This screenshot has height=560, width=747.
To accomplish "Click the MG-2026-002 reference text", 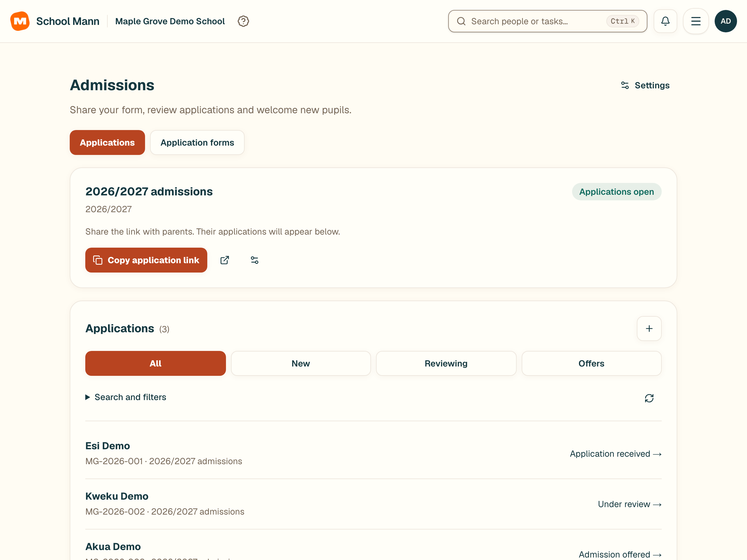I will [115, 511].
